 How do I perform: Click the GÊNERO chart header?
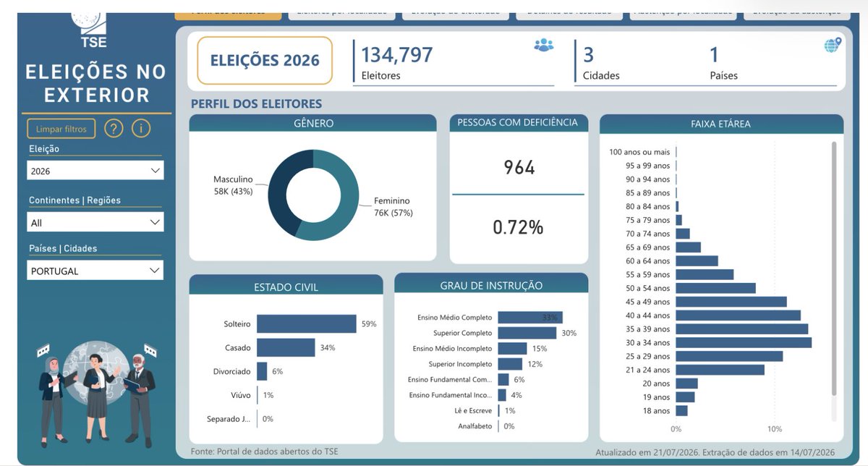[x=313, y=123]
